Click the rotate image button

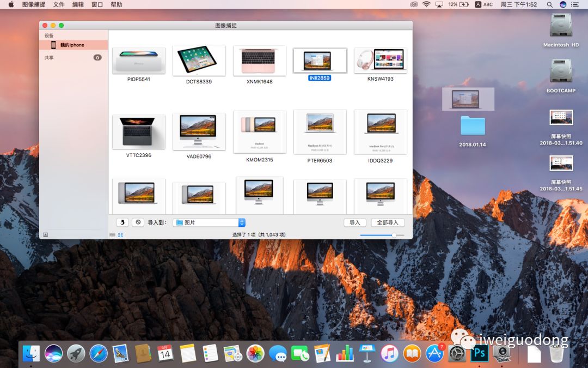pos(122,222)
